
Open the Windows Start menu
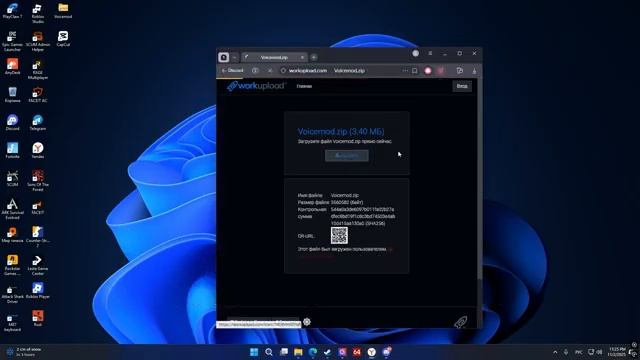254,352
